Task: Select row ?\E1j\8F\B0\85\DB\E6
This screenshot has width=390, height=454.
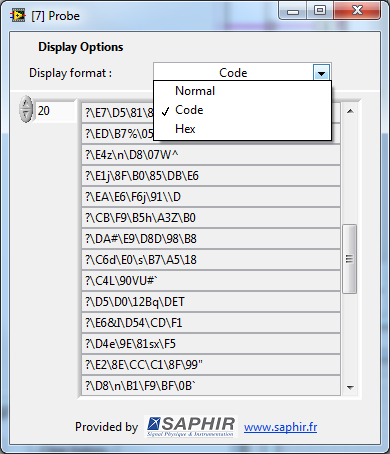Action: (x=211, y=176)
